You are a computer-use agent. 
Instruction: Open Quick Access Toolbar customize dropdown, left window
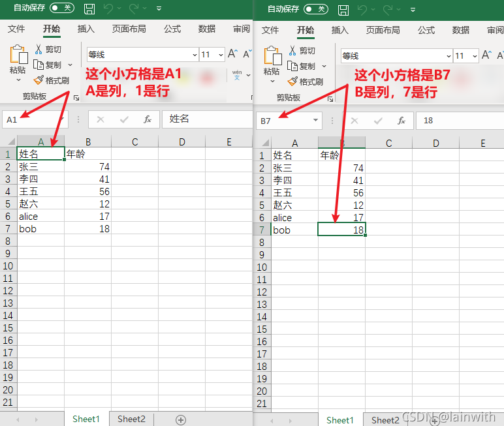(x=159, y=8)
